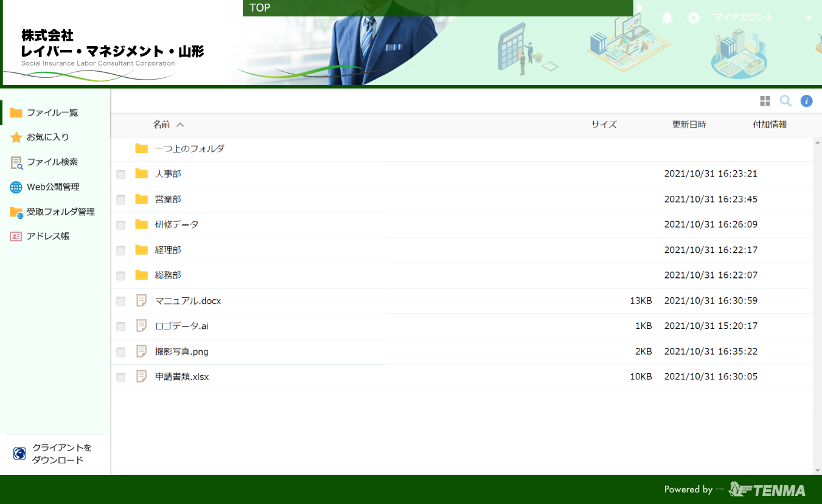This screenshot has width=822, height=504.
Task: Open settings via the gear icon
Action: coord(694,18)
